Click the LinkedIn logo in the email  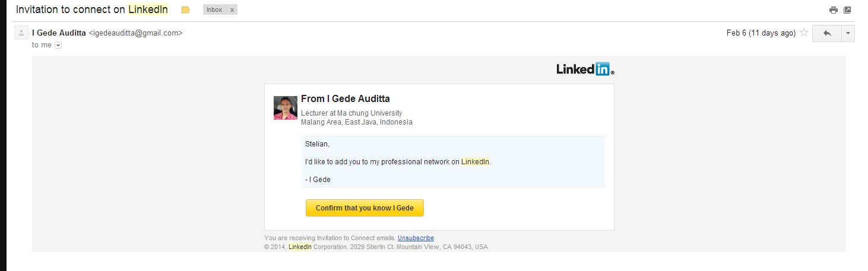[585, 69]
